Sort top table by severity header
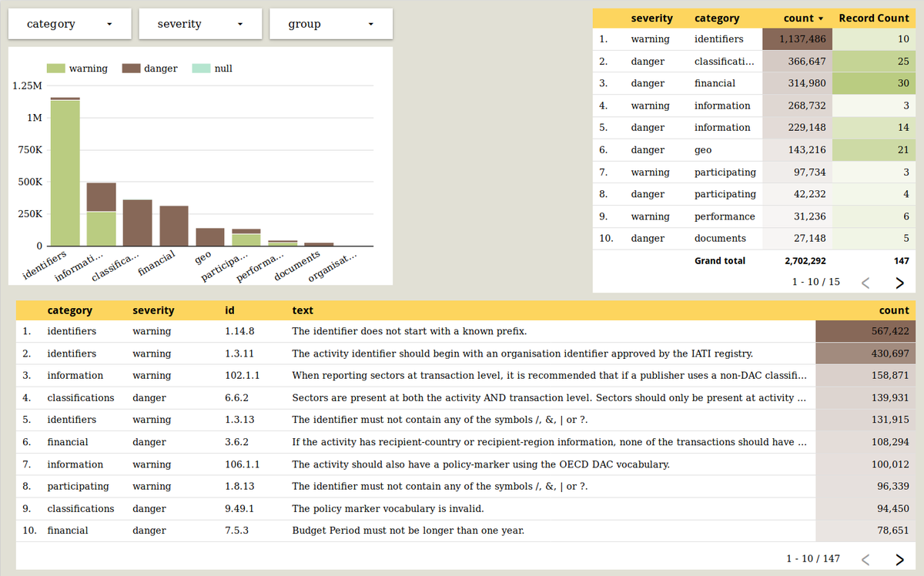The width and height of the screenshot is (924, 576). pyautogui.click(x=651, y=18)
